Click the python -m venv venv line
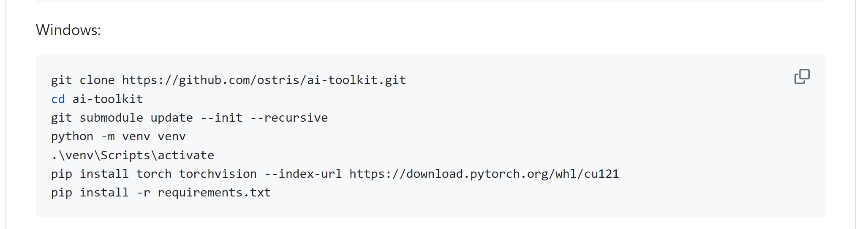Screen dimensions: 868x229 pyautogui.click(x=118, y=136)
